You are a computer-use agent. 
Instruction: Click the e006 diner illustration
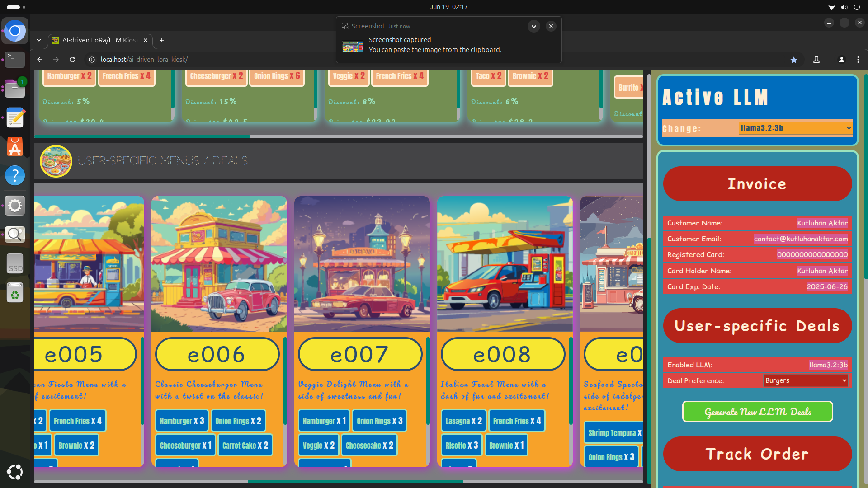point(219,264)
